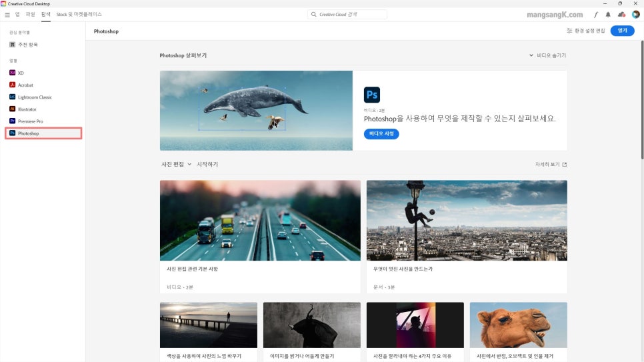Click the magnifier icon in search
The width and height of the screenshot is (644, 362).
tap(314, 15)
